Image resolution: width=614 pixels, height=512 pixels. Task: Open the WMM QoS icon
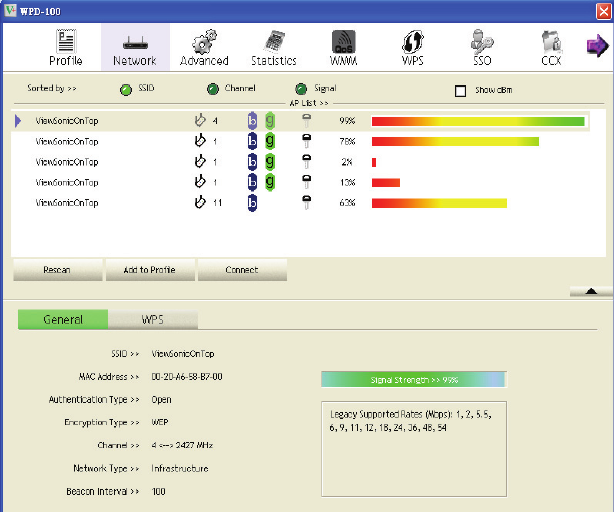tap(343, 42)
